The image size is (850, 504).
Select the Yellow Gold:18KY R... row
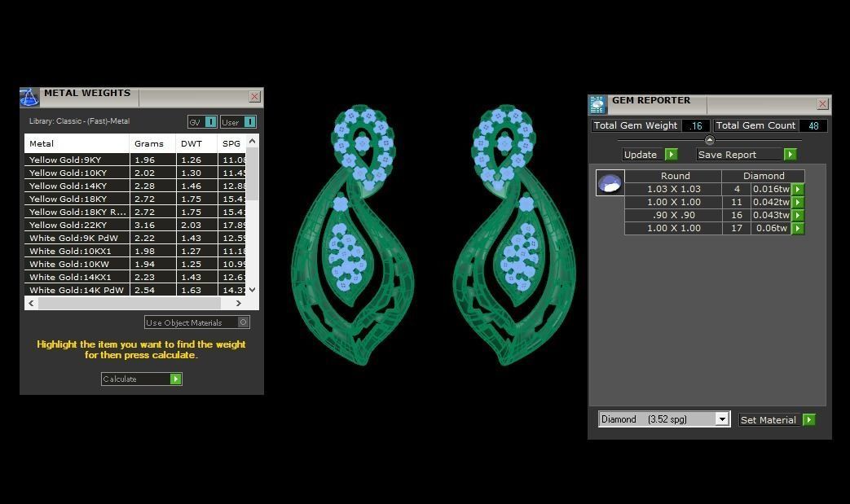coord(135,212)
